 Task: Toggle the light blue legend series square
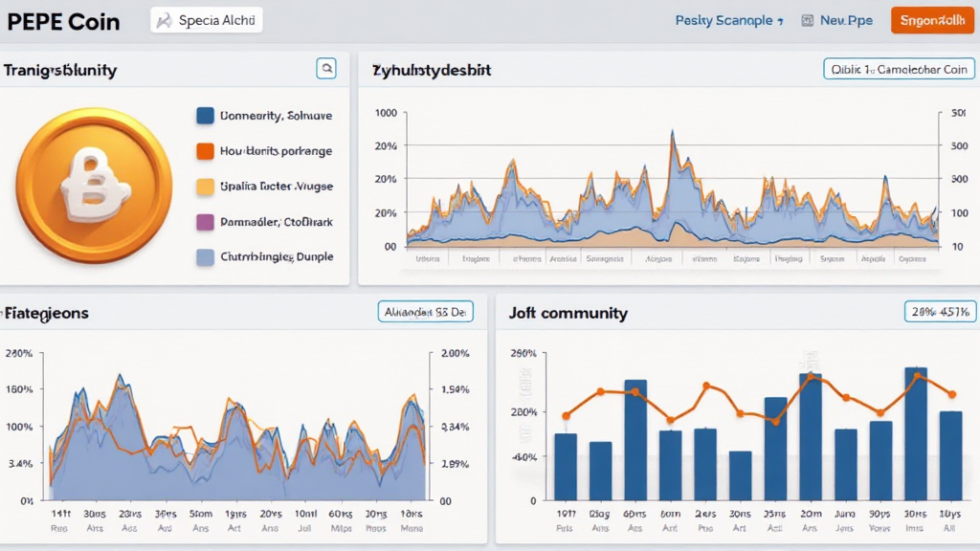[205, 257]
